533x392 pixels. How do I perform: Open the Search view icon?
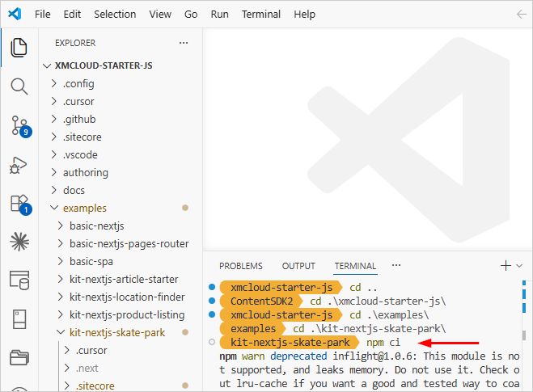19,86
